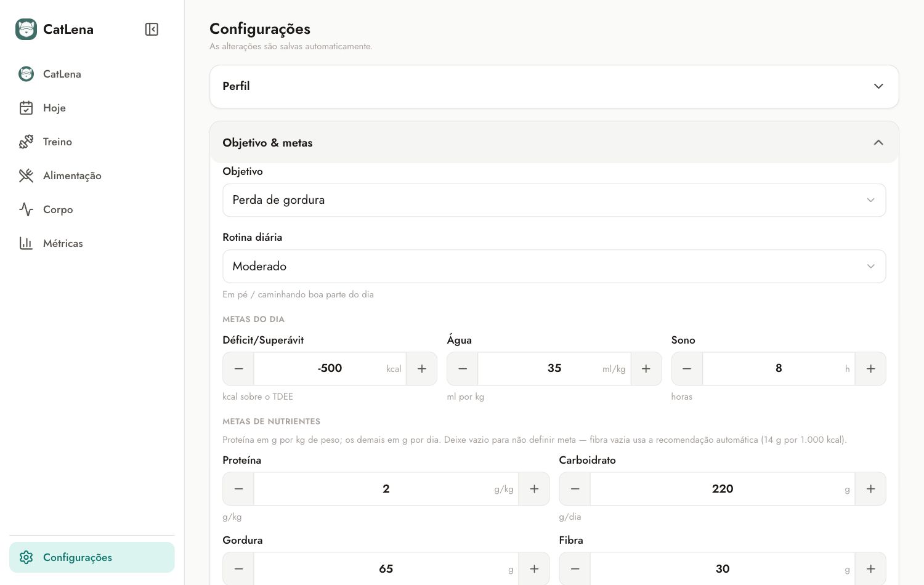The image size is (924, 585).
Task: Decrease Déficit/Superávit with minus button
Action: click(238, 368)
